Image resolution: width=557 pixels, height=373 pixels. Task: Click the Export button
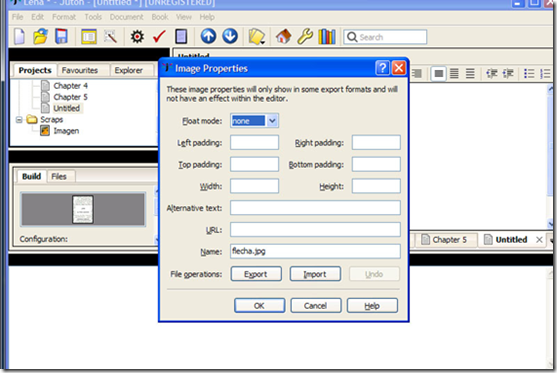click(x=256, y=274)
